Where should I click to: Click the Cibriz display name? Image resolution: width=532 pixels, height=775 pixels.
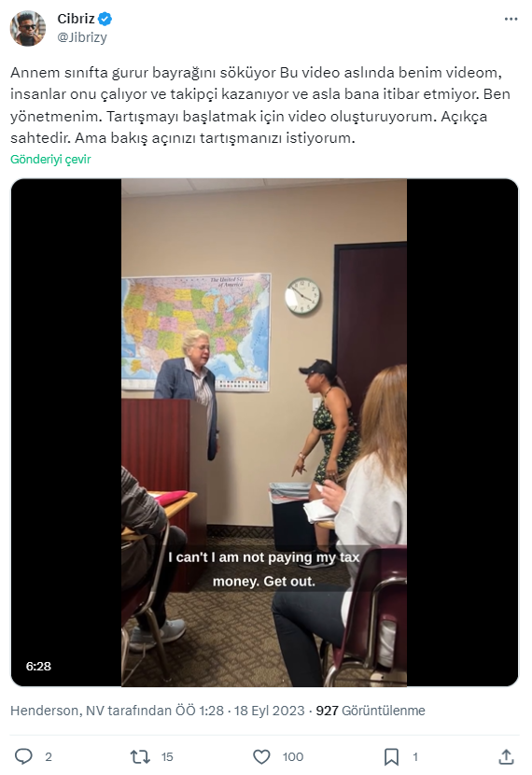77,19
